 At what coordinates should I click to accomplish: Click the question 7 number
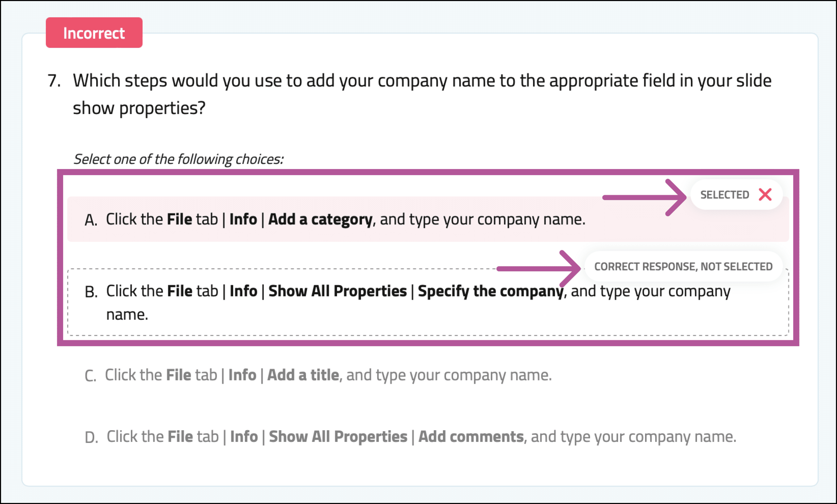[54, 81]
